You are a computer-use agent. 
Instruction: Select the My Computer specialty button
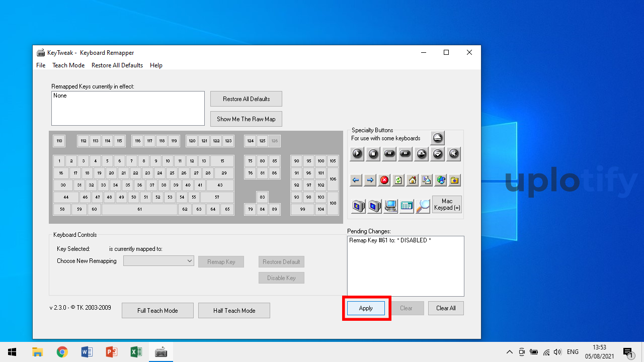point(390,206)
